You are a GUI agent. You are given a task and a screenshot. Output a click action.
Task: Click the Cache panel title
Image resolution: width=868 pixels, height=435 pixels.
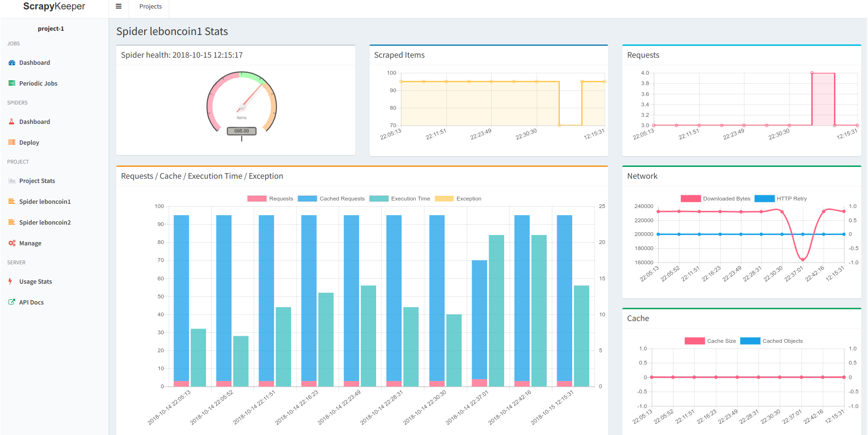(x=638, y=319)
